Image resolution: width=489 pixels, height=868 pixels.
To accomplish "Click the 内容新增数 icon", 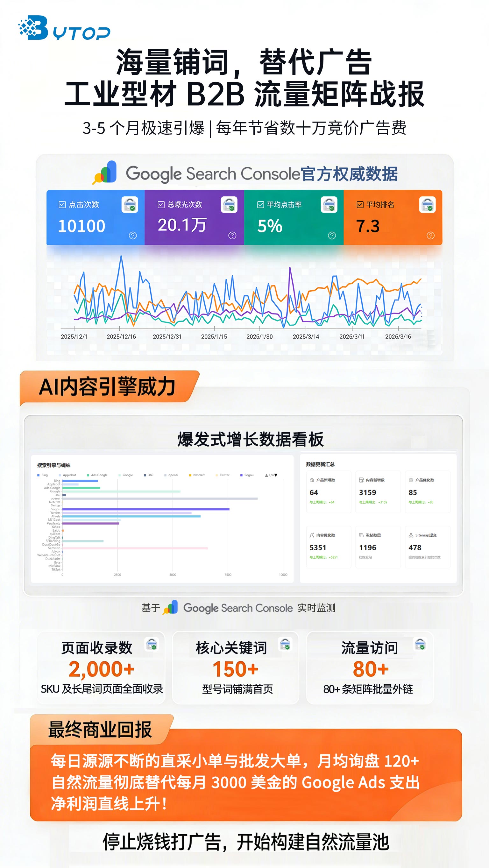I will tap(361, 480).
